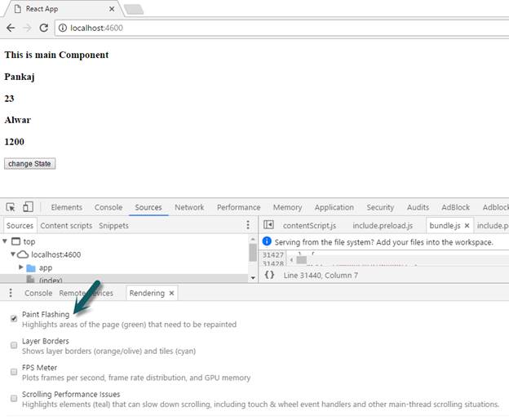Click the 'Pankaj' text on page
Screen dimensions: 509x420
20,77
